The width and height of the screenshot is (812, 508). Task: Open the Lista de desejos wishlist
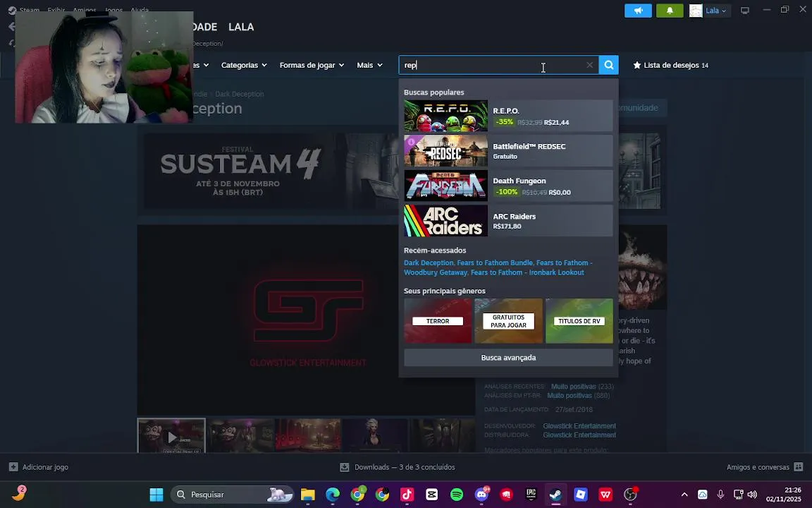point(670,65)
